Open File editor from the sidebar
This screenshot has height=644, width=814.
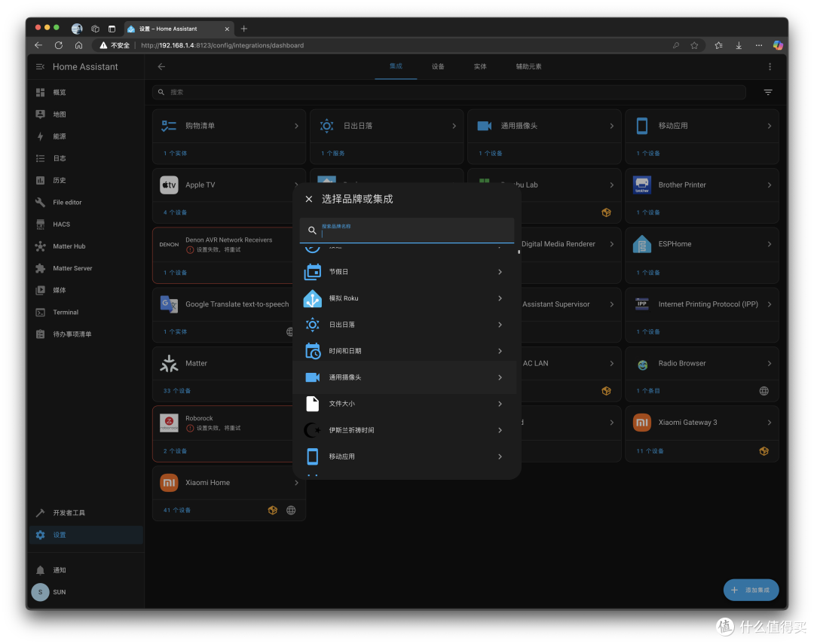(x=86, y=203)
